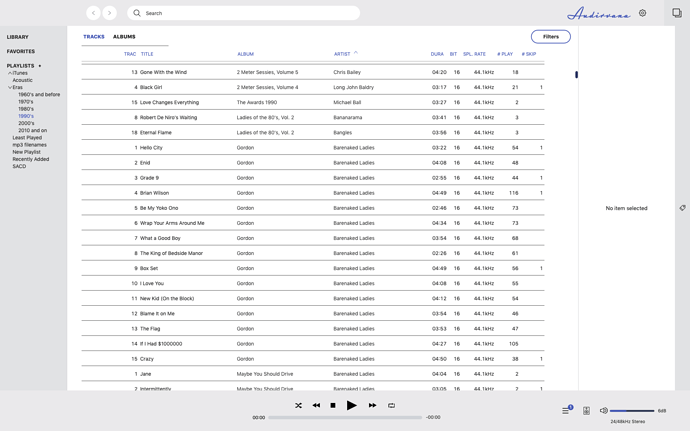Screen dimensions: 690x431
Task: Open the SACD playlist
Action: click(19, 166)
